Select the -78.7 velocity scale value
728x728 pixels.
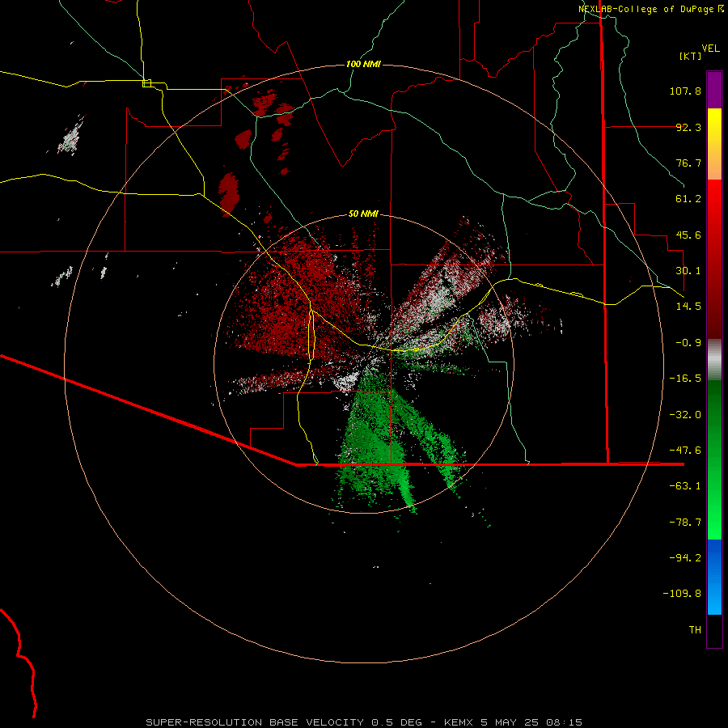click(685, 523)
